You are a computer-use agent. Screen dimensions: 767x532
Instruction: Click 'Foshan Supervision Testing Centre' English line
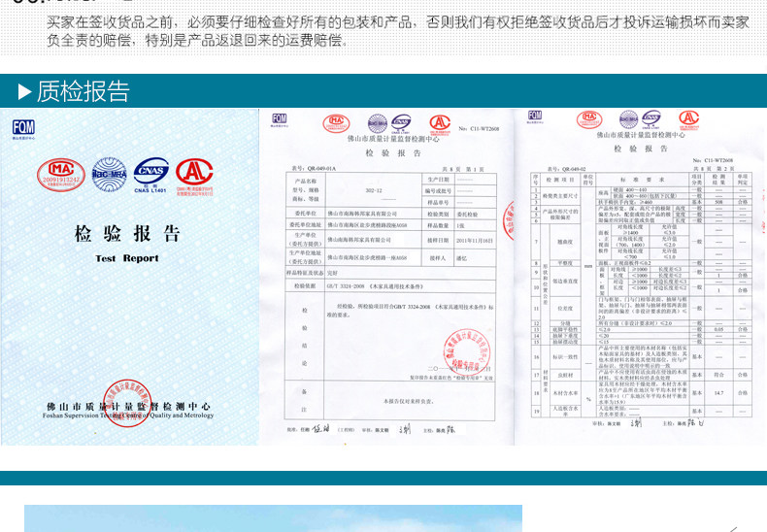point(128,416)
